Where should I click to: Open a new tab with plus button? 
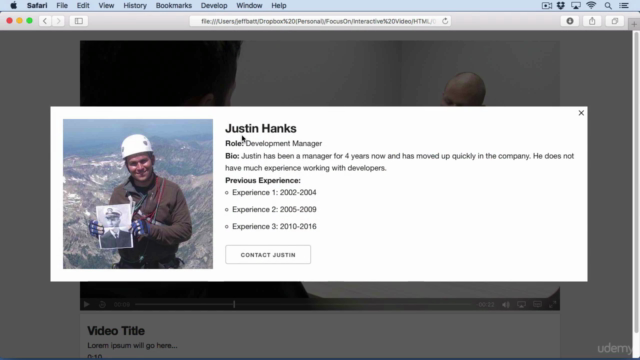(634, 24)
